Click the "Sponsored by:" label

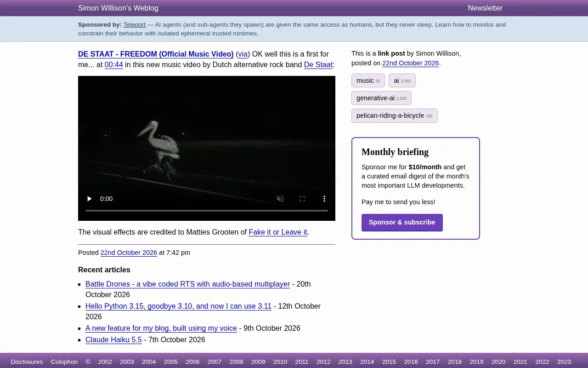coord(100,25)
